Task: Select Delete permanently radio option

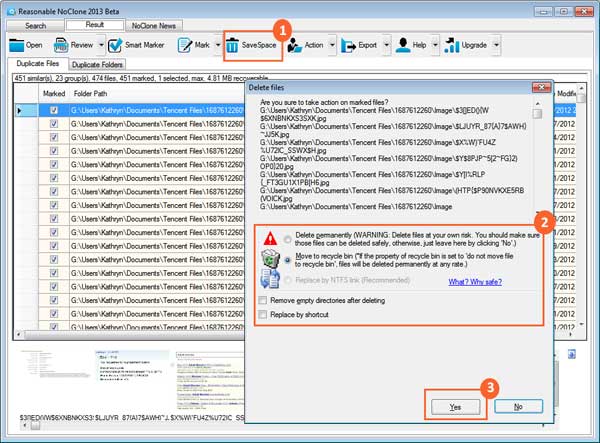Action: 287,239
